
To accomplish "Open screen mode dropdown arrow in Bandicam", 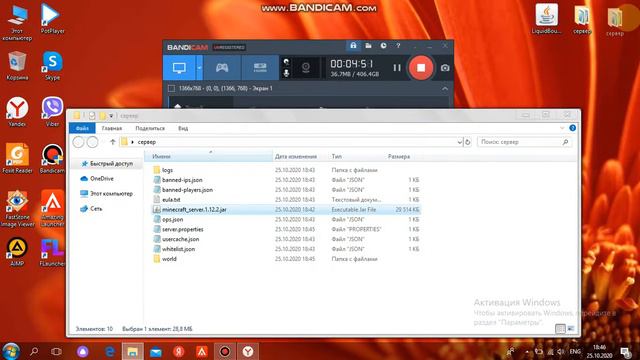I will [x=200, y=68].
